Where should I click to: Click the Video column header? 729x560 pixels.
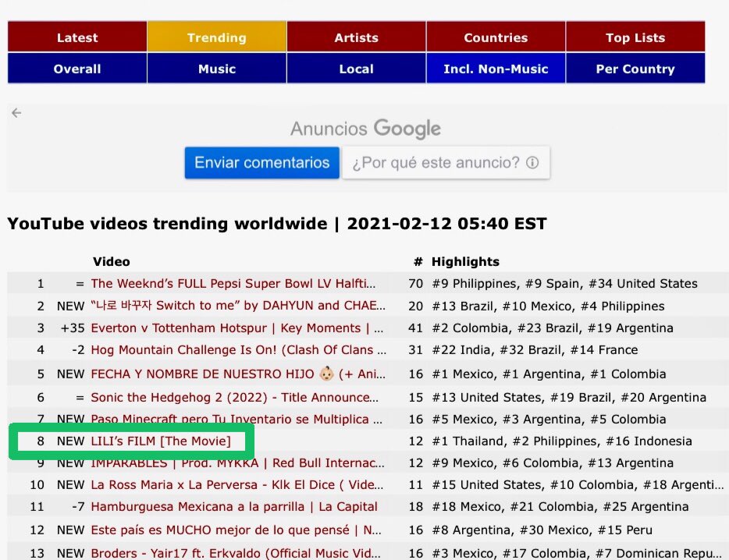click(111, 261)
